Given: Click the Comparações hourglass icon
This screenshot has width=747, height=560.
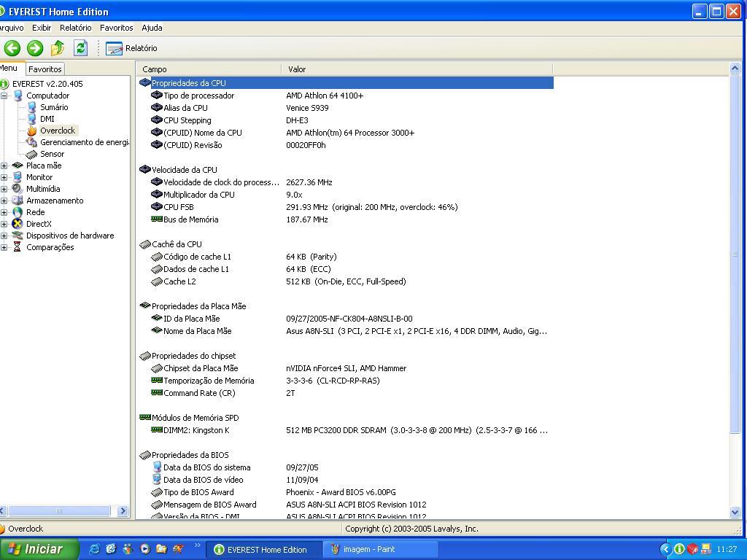Looking at the screenshot, I should click(x=18, y=247).
